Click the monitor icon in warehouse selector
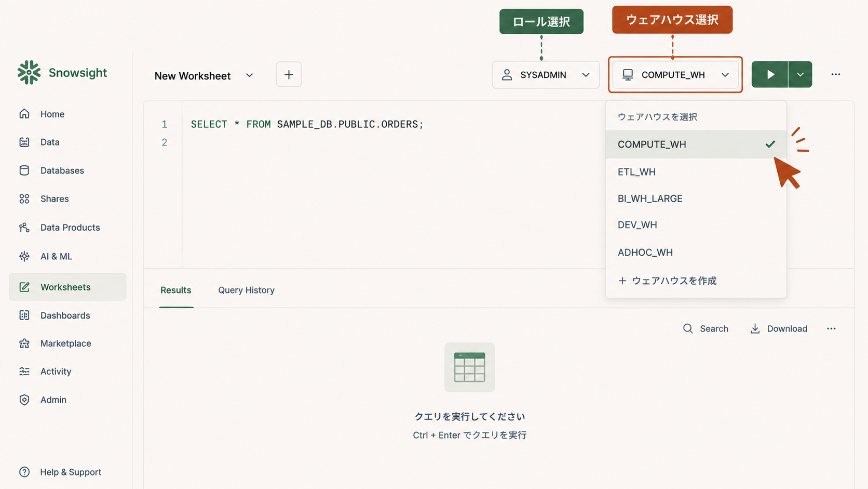The image size is (868, 489). 628,75
